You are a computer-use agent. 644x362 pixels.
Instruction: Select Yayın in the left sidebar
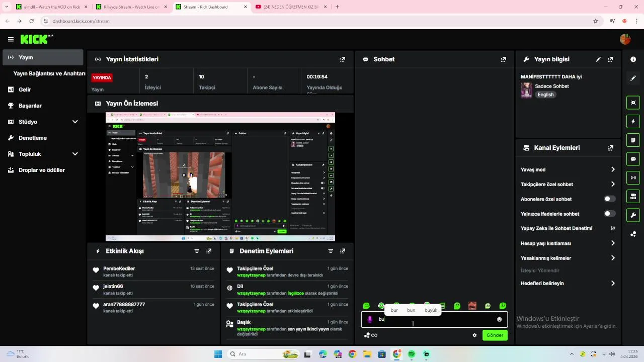point(43,57)
